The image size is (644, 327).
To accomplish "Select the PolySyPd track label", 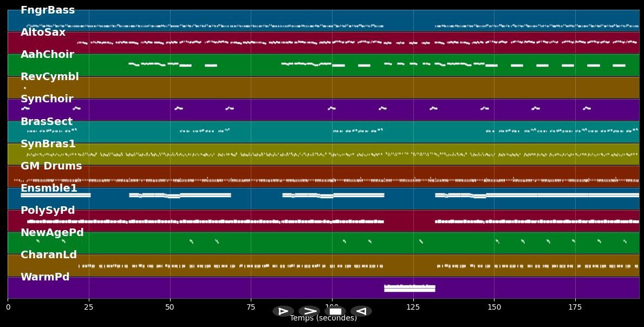I will coord(48,211).
